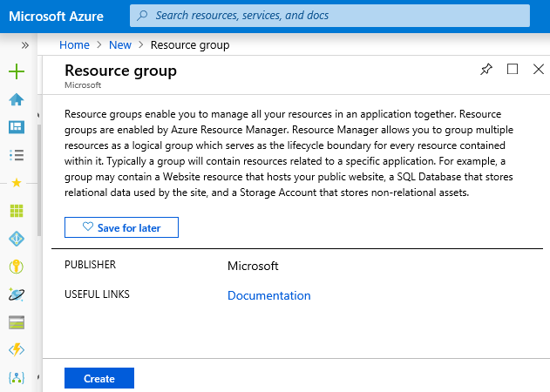Click the heart icon in Save for later
550x392 pixels.
click(88, 226)
